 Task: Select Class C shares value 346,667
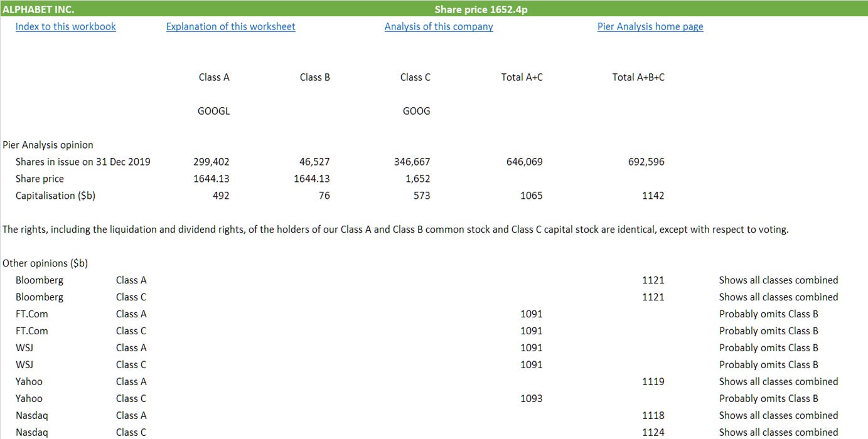pyautogui.click(x=412, y=162)
